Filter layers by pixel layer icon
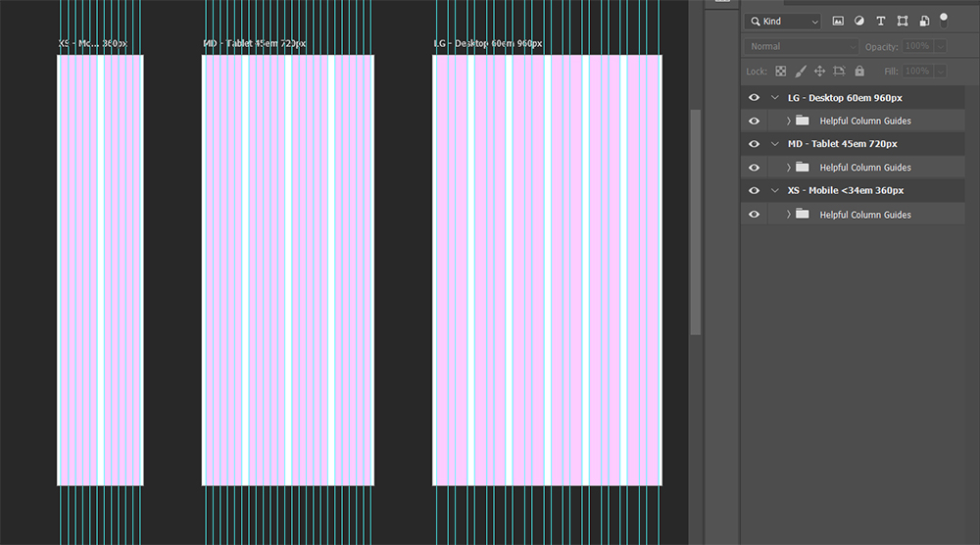Viewport: 980px width, 545px height. click(x=838, y=22)
